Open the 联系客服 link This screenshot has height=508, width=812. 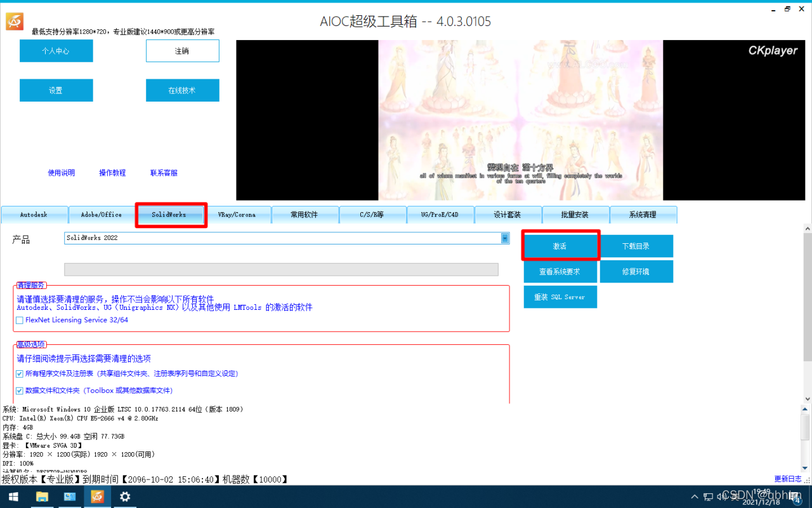pos(164,173)
